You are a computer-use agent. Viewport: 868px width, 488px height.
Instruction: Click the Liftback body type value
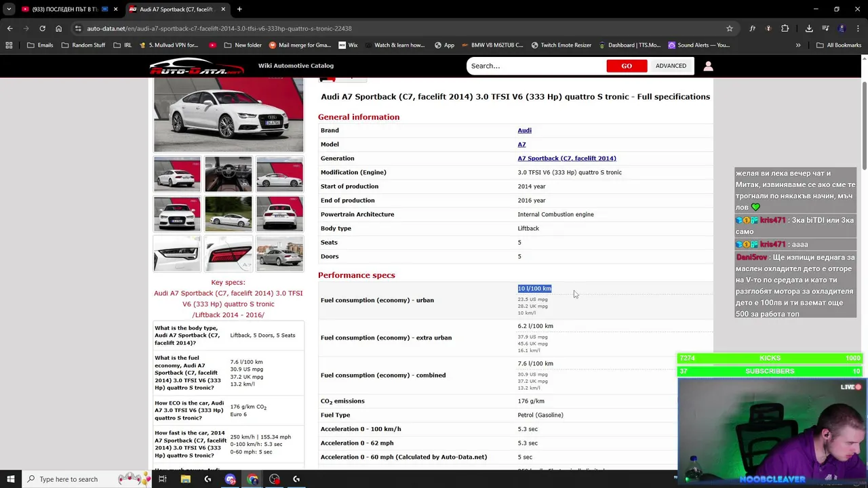pos(528,228)
